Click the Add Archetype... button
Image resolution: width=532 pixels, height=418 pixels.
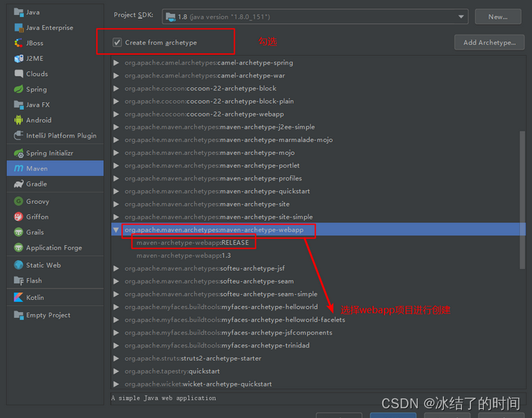pos(489,42)
